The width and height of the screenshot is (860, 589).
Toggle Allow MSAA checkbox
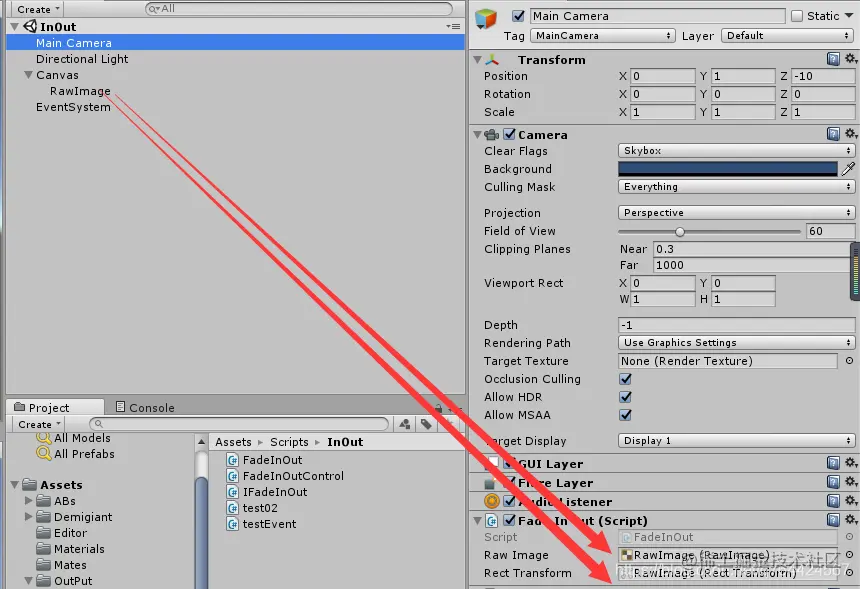click(x=625, y=415)
